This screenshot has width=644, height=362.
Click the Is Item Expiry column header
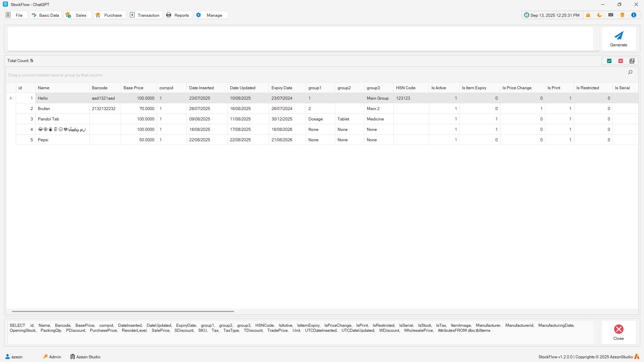pyautogui.click(x=480, y=88)
